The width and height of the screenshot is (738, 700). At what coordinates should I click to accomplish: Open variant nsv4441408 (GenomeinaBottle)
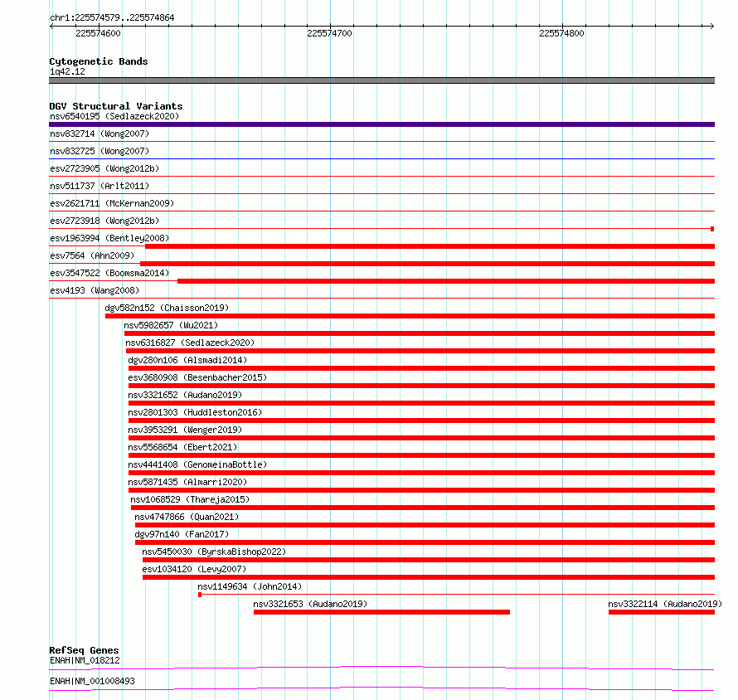click(x=197, y=464)
